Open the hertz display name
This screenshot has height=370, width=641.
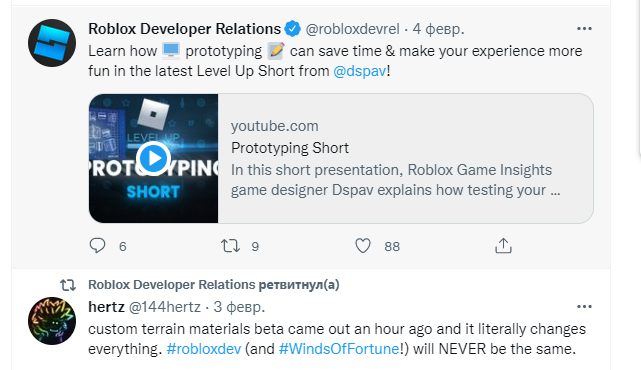tap(106, 307)
